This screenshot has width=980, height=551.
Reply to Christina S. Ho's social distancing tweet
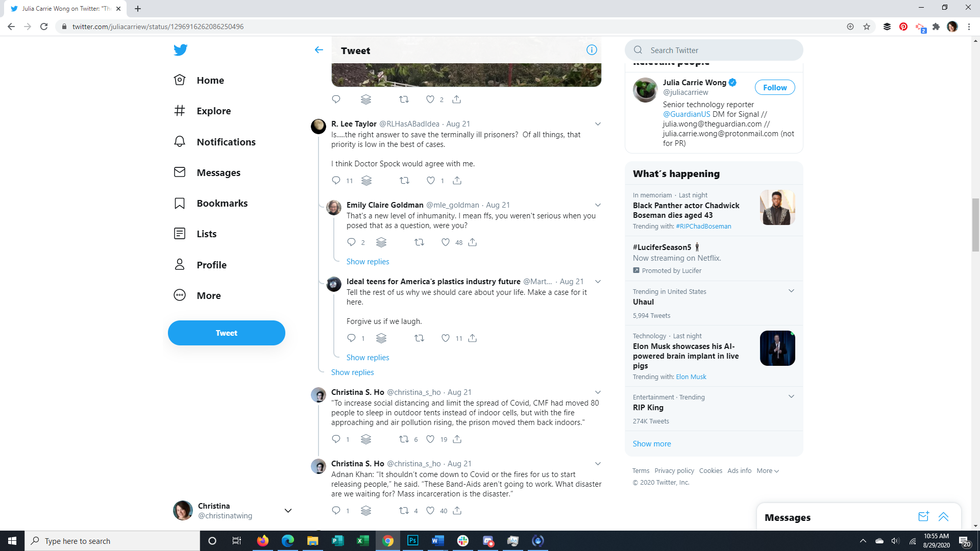pyautogui.click(x=336, y=439)
